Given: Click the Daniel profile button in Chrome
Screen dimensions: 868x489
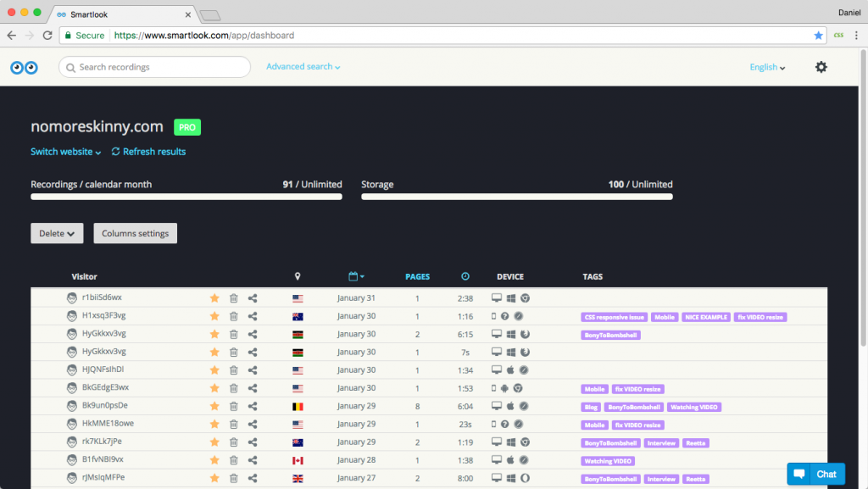Looking at the screenshot, I should (849, 12).
